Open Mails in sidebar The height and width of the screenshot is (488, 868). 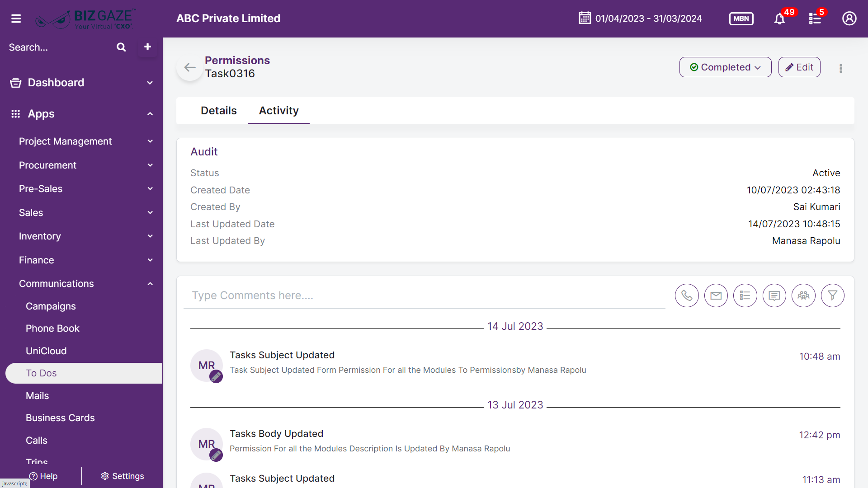[37, 396]
